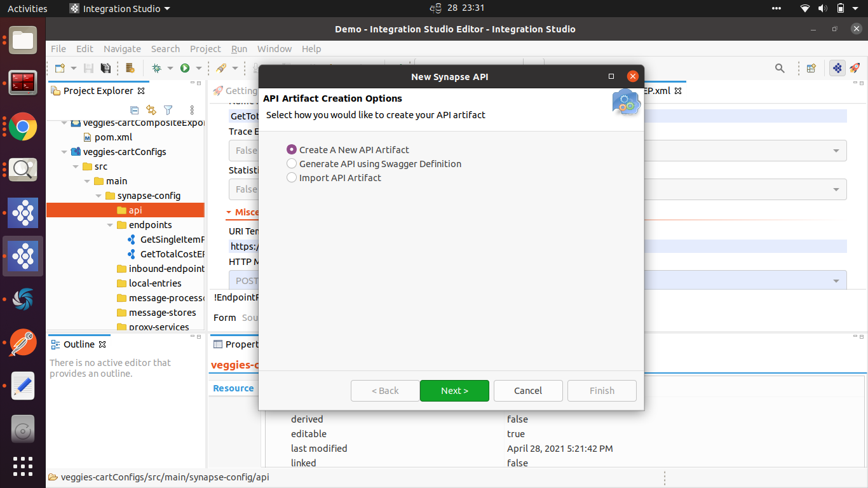Screen dimensions: 868x488
Task: Open the File menu
Action: coord(58,49)
